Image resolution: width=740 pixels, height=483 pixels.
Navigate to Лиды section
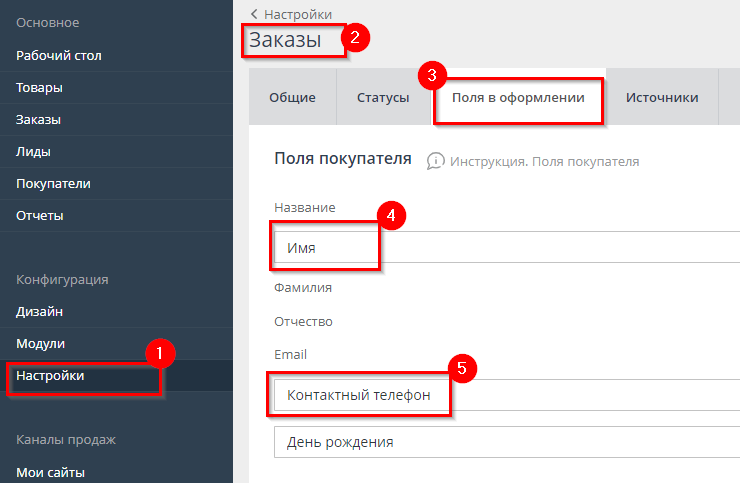click(34, 152)
